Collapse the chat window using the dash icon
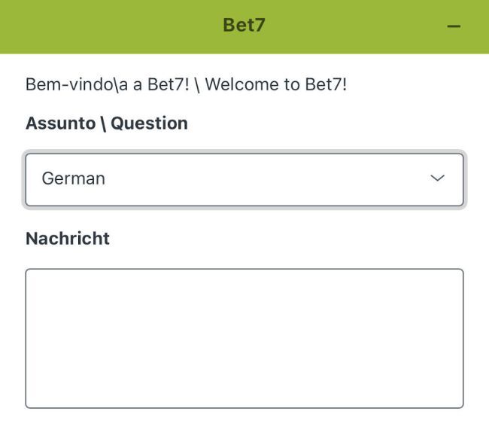489x448 pixels. (x=453, y=26)
